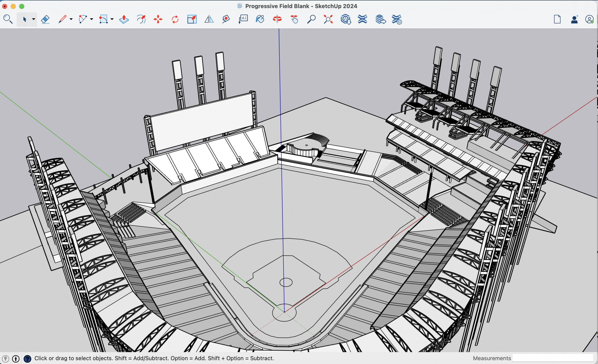The width and height of the screenshot is (598, 364).
Task: Select the Push/Pull tool
Action: tap(124, 19)
